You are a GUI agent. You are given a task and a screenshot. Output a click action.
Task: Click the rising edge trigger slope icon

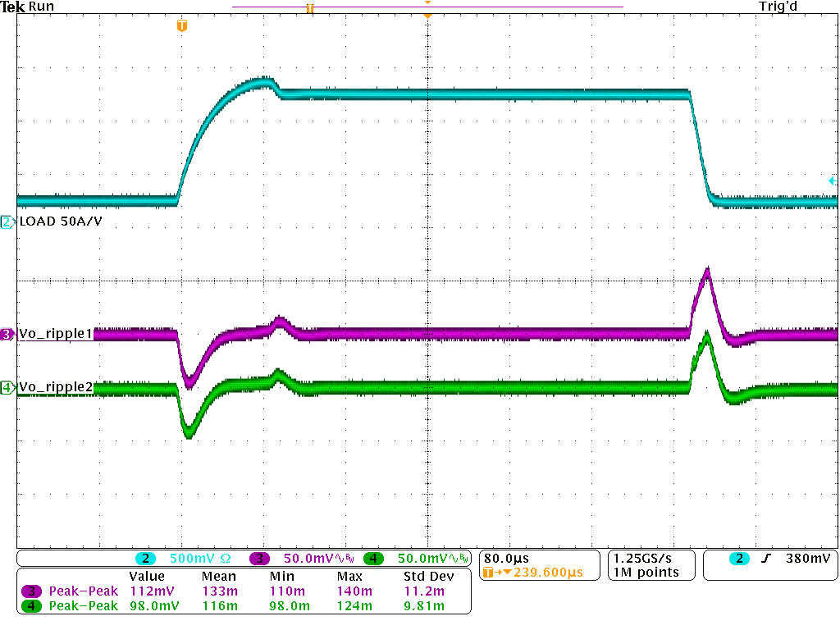pos(764,559)
